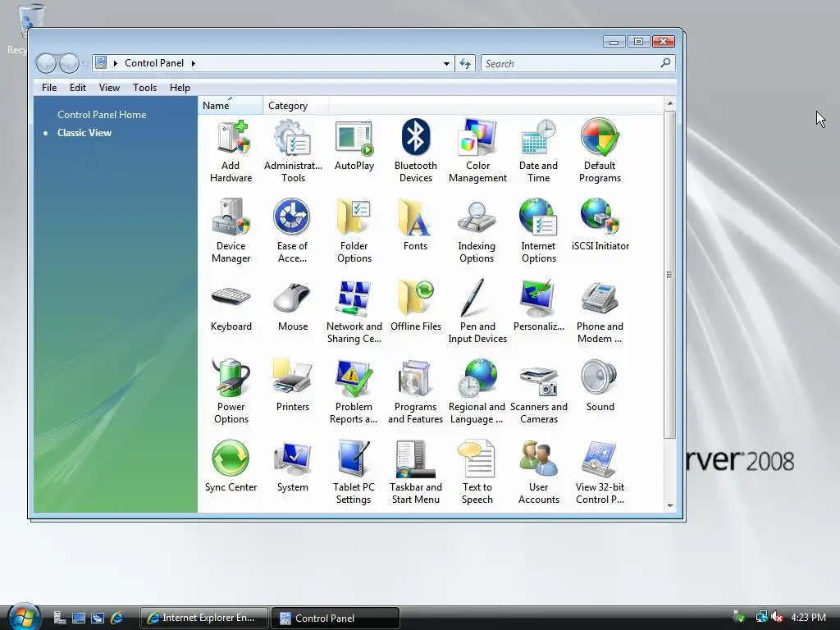Choose the Power Options icon

click(x=231, y=391)
